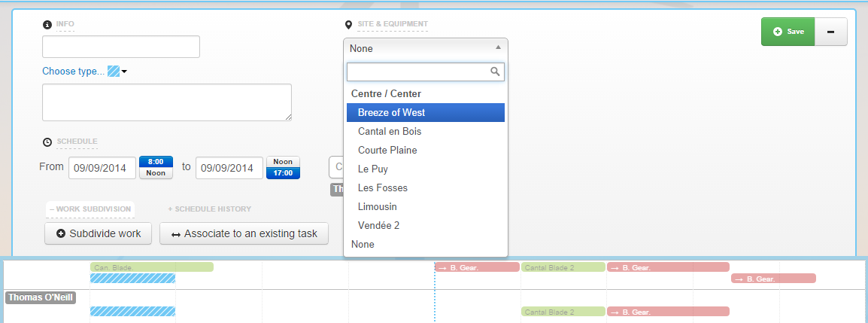Set start time to 8:00

click(156, 162)
